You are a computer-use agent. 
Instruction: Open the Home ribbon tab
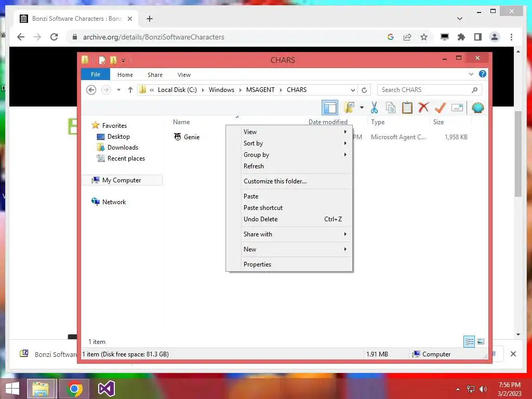point(125,75)
